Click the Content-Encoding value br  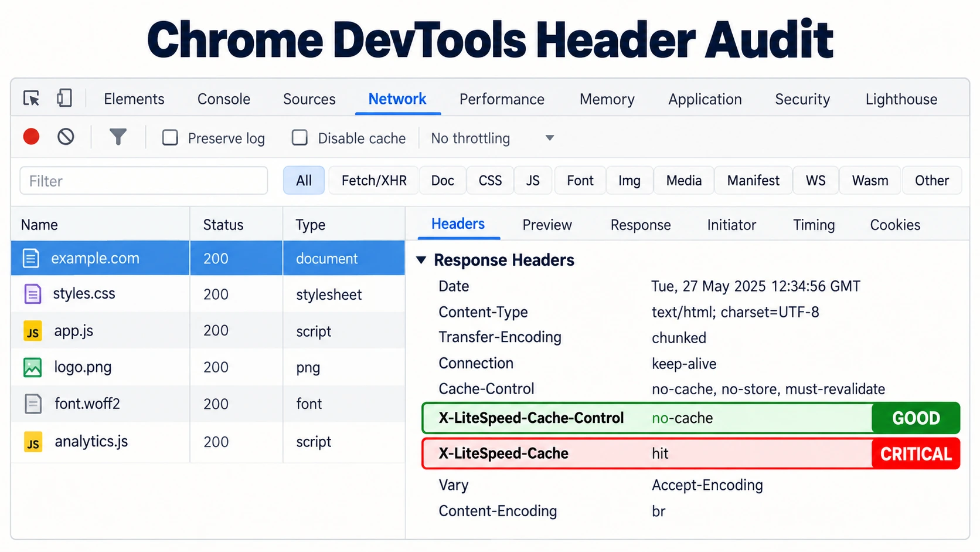(658, 511)
